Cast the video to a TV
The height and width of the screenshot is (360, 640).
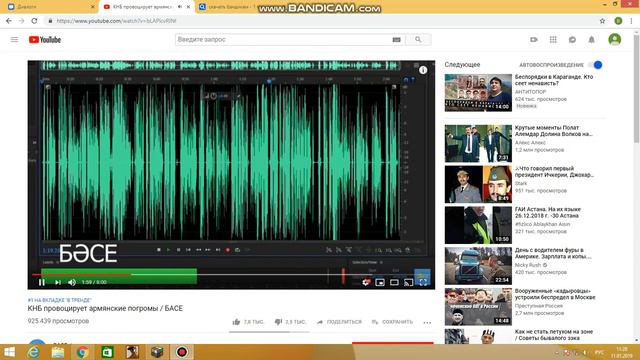pos(409,282)
